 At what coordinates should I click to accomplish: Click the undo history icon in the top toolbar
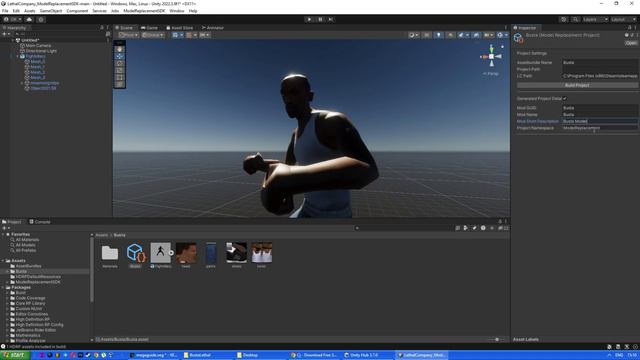(564, 19)
